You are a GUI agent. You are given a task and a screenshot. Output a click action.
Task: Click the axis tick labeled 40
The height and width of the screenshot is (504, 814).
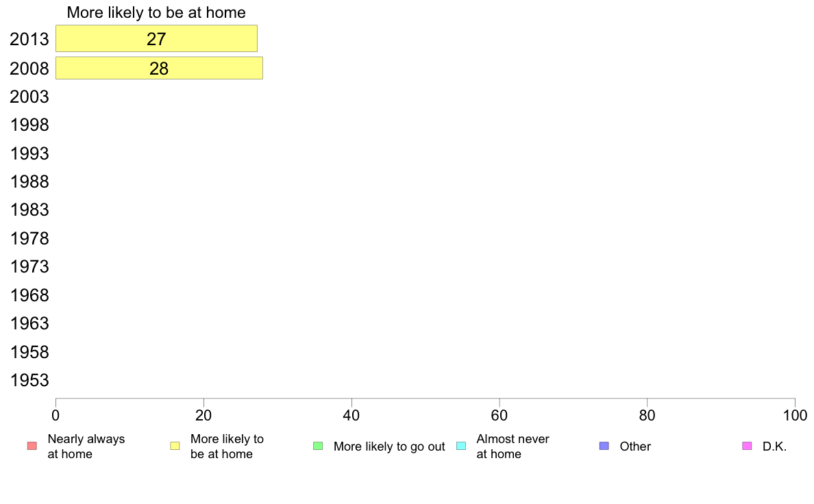[351, 415]
